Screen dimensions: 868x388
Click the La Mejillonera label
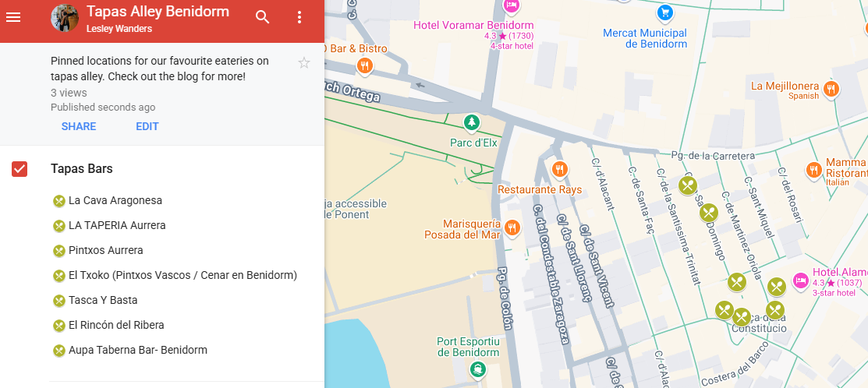click(785, 86)
